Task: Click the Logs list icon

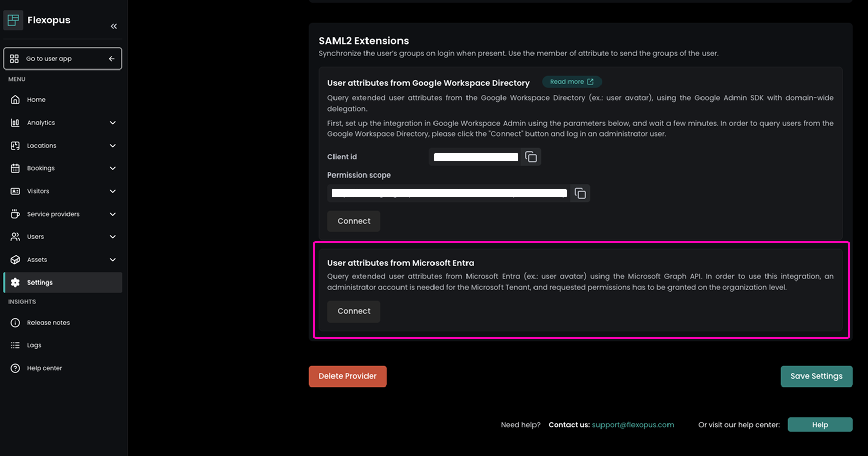Action: (x=15, y=345)
